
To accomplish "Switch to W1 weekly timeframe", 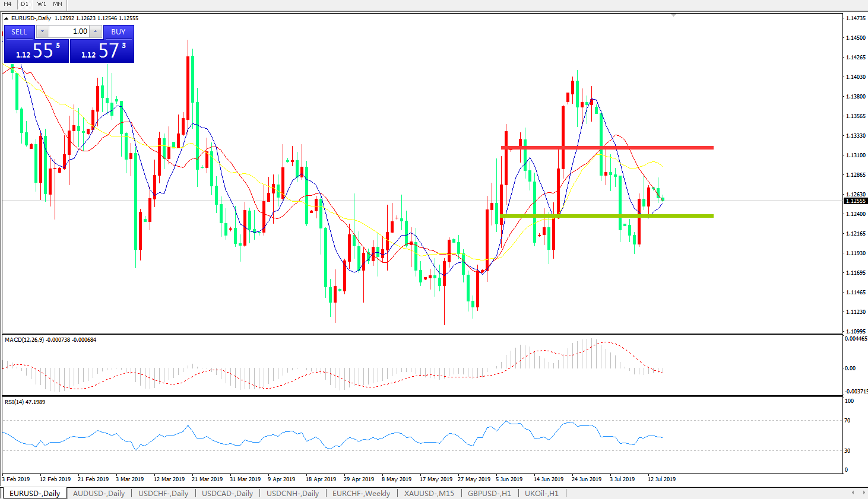I will coord(42,4).
